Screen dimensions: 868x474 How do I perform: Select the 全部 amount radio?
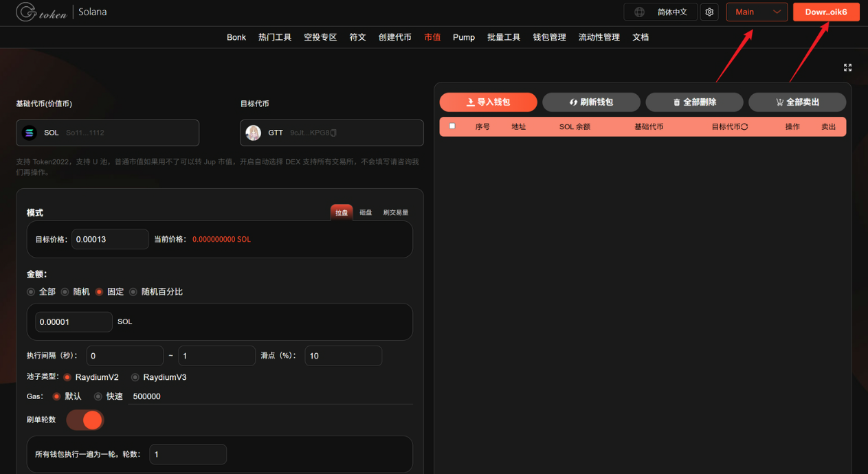coord(31,292)
